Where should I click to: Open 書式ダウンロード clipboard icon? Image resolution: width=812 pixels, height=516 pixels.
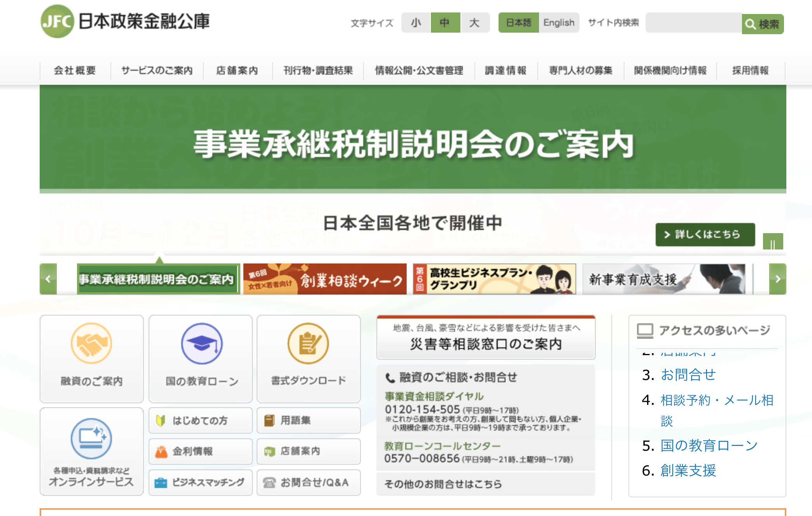[x=308, y=343]
